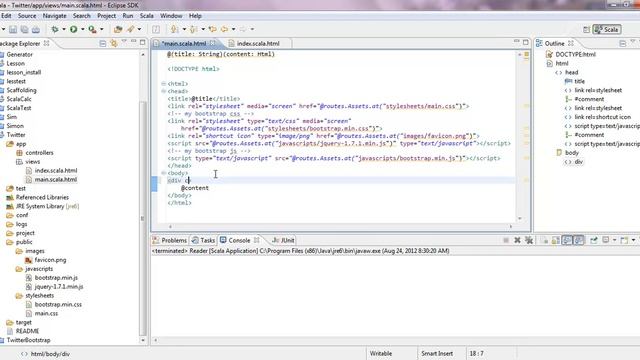Open the Scala menu
This screenshot has height=360, width=640.
click(x=147, y=16)
